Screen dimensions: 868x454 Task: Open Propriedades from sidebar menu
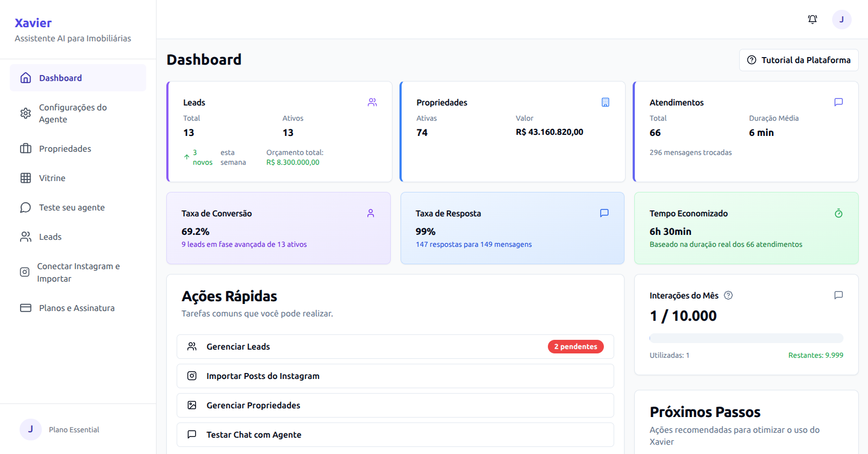click(78, 148)
